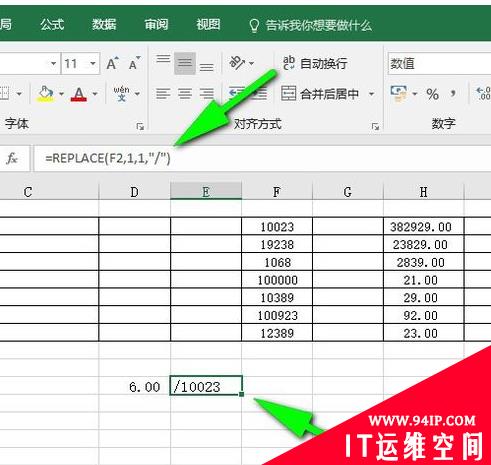Open the 视图 ribbon tab

pos(208,24)
